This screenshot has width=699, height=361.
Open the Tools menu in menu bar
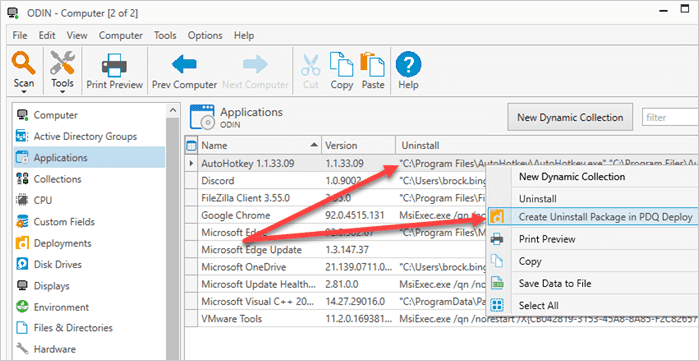point(165,36)
